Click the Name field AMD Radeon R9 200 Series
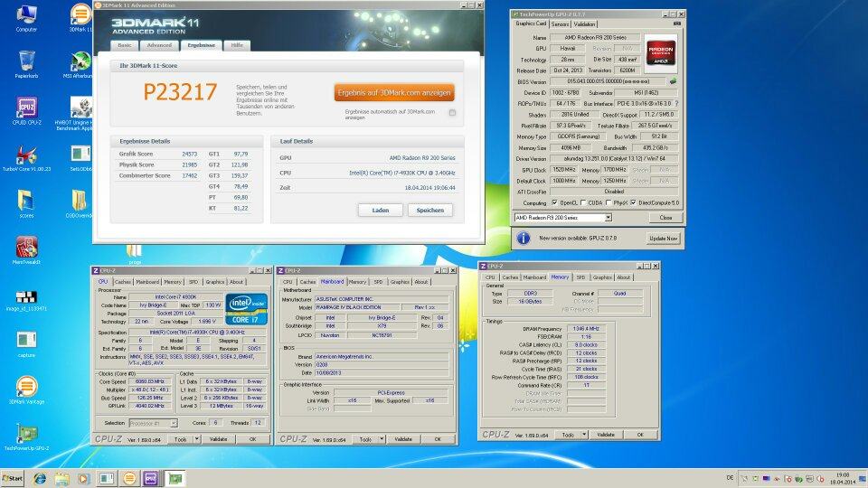 (595, 38)
